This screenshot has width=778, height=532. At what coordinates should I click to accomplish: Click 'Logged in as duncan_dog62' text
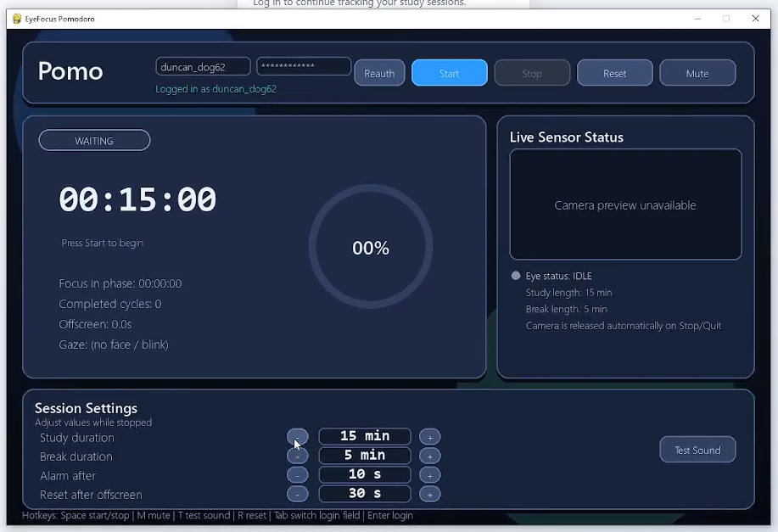point(215,89)
